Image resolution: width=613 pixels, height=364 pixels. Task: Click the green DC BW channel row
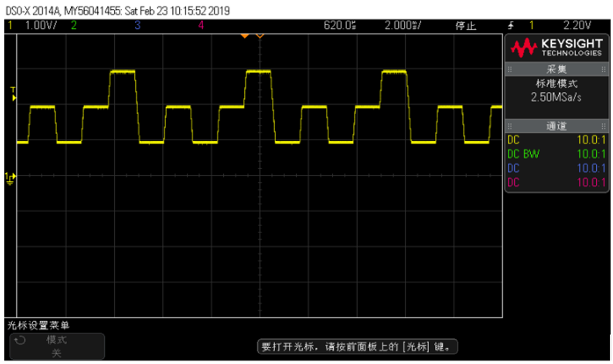pyautogui.click(x=556, y=154)
